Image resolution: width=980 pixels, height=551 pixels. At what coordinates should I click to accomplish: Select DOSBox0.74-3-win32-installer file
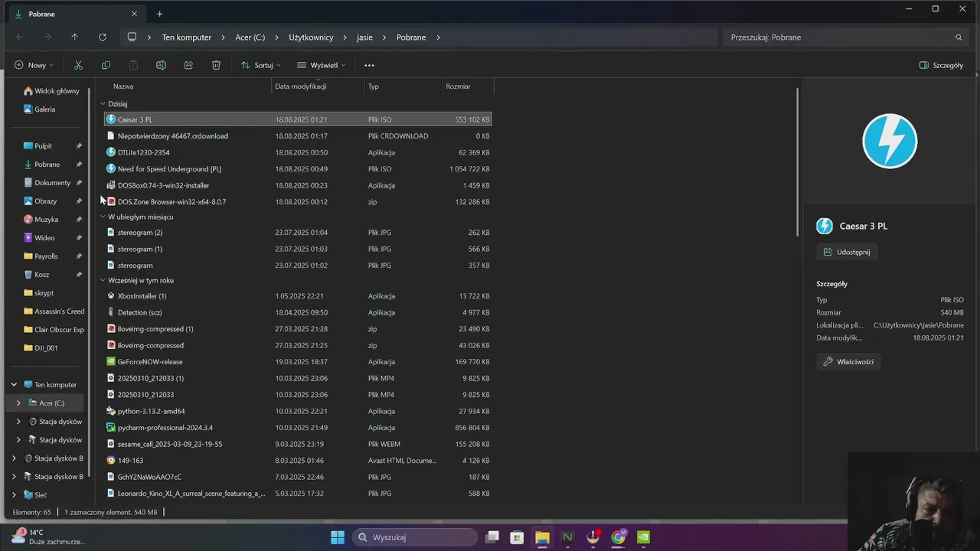tap(298, 185)
